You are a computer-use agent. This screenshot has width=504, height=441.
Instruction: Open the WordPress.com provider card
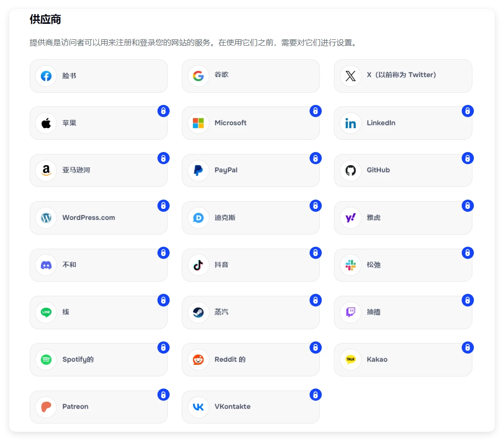[x=98, y=218]
